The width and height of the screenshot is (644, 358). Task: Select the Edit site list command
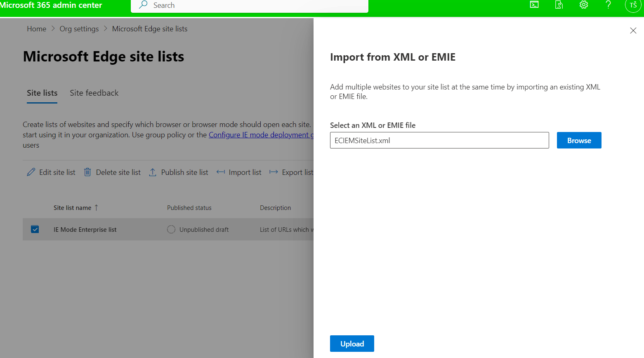coord(51,172)
